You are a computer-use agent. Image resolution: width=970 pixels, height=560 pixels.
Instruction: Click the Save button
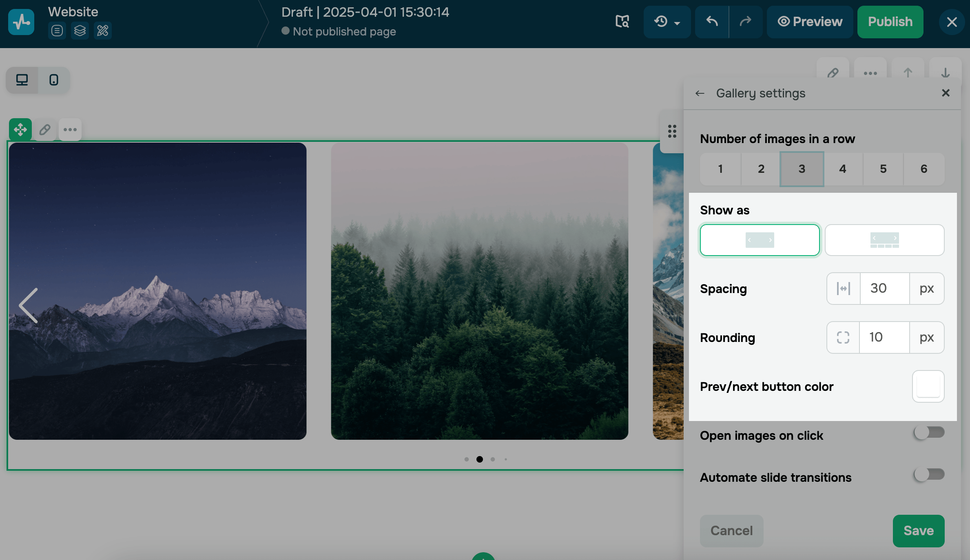tap(918, 531)
